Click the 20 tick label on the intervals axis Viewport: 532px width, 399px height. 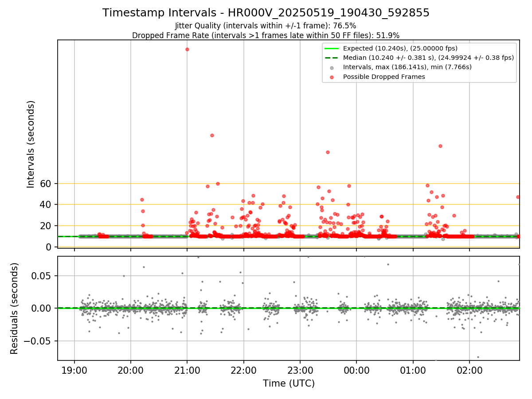[x=46, y=226]
